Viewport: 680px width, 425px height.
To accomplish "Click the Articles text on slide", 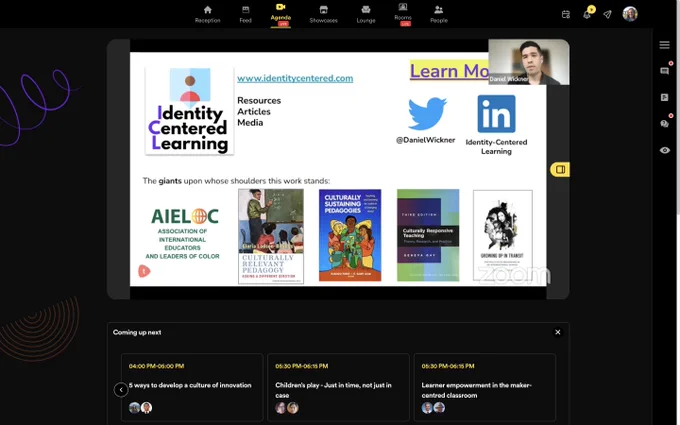I will click(x=254, y=111).
